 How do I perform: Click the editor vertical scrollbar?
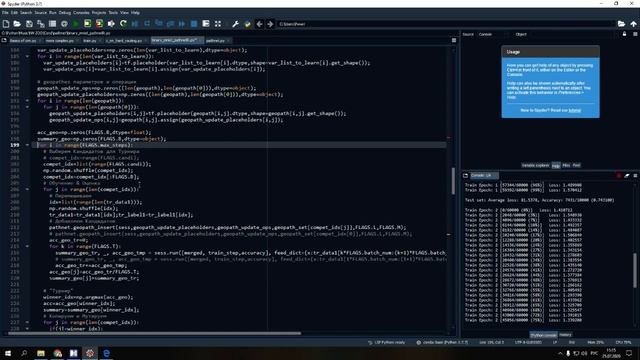[453, 181]
